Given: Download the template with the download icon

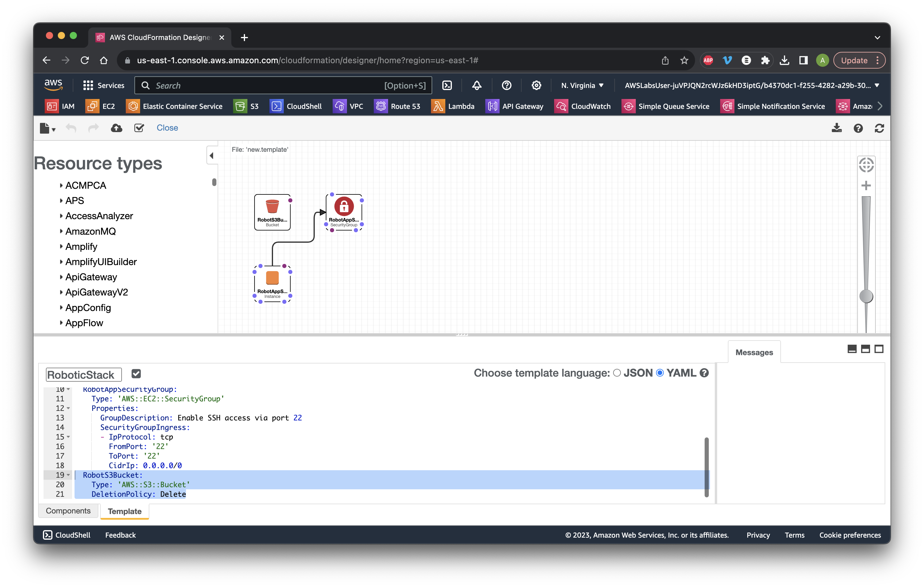Looking at the screenshot, I should [836, 128].
